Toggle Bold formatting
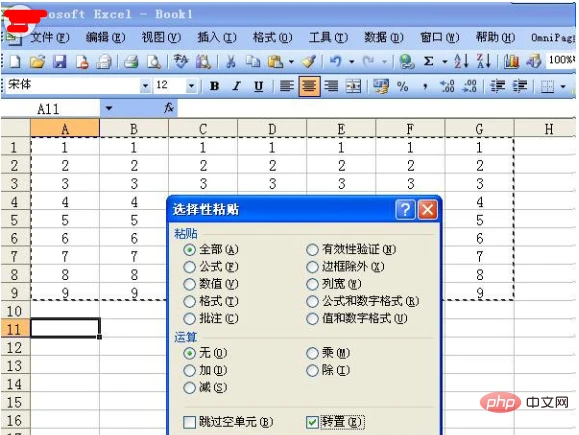The height and width of the screenshot is (435, 579). (x=214, y=86)
